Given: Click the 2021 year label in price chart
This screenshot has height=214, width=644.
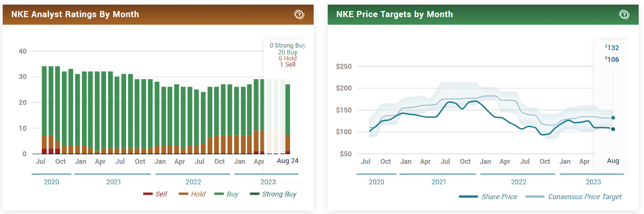Looking at the screenshot, I should click(x=439, y=182).
